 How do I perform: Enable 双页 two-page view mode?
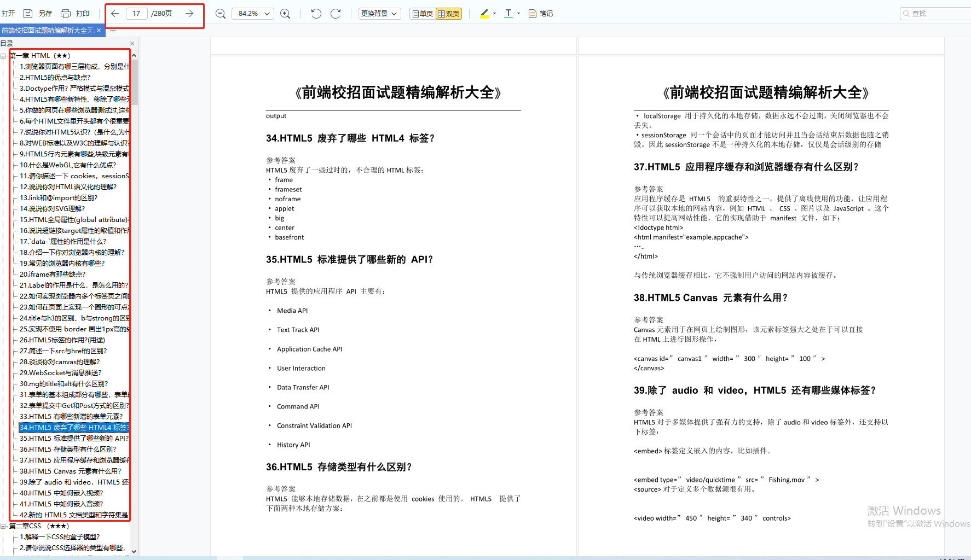pos(449,13)
